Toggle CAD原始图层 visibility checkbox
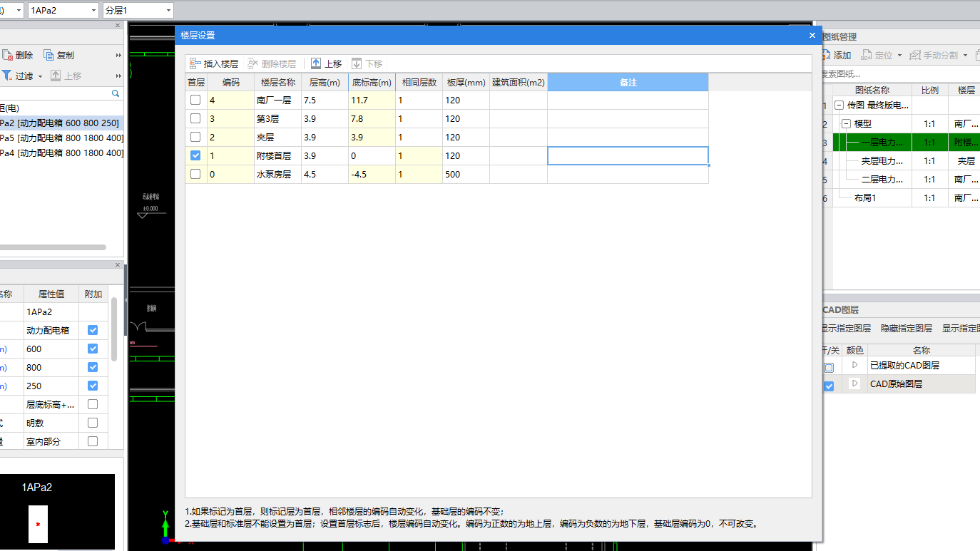This screenshot has height=551, width=980. point(829,386)
